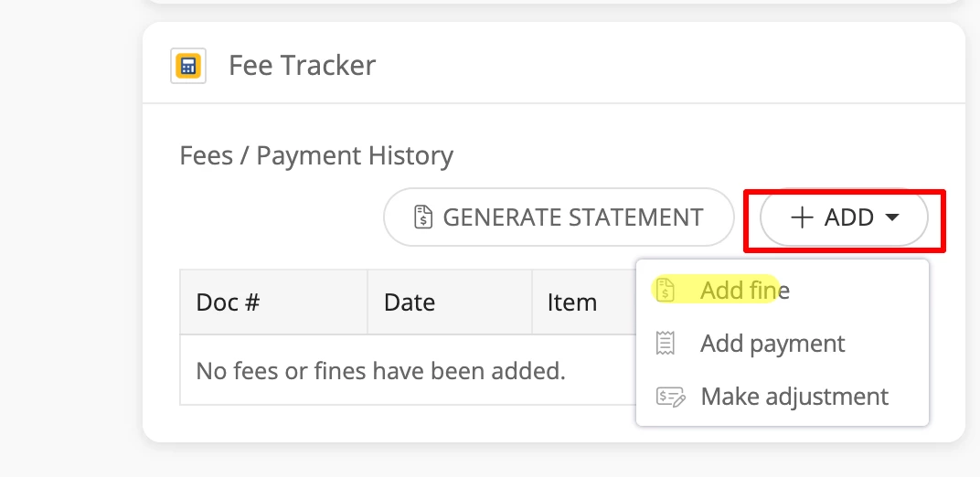Click the blank space left of GENERATE STATEMENT
The image size is (980, 477).
coord(274,217)
